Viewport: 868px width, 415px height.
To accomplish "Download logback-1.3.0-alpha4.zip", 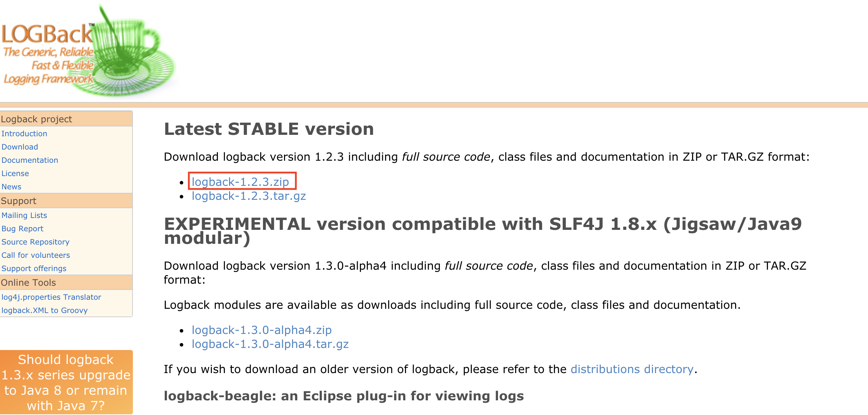I will tap(262, 330).
